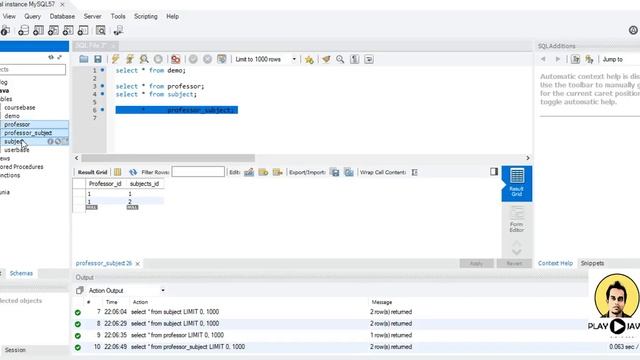640x360 pixels.
Task: Open the Scripting menu
Action: pyautogui.click(x=146, y=16)
